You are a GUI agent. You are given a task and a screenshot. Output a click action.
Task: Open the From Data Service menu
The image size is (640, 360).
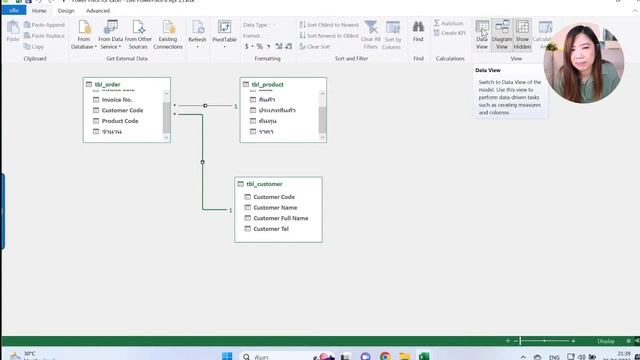tap(110, 35)
